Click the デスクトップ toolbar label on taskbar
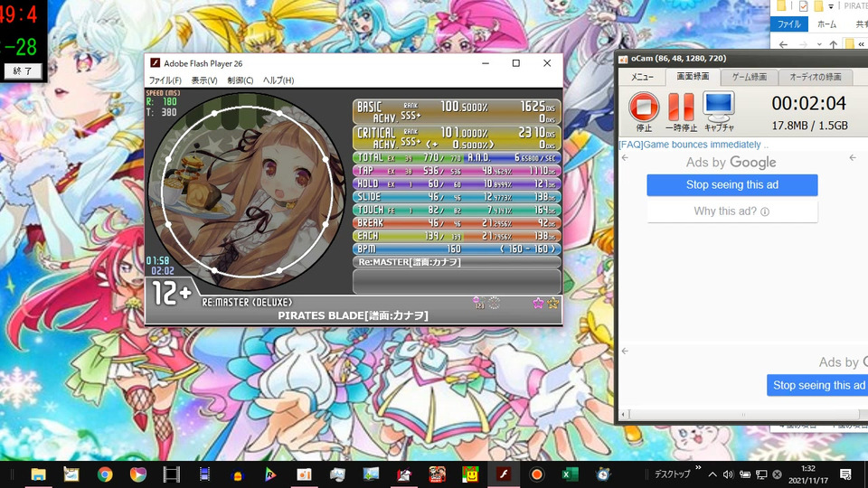 click(x=672, y=474)
